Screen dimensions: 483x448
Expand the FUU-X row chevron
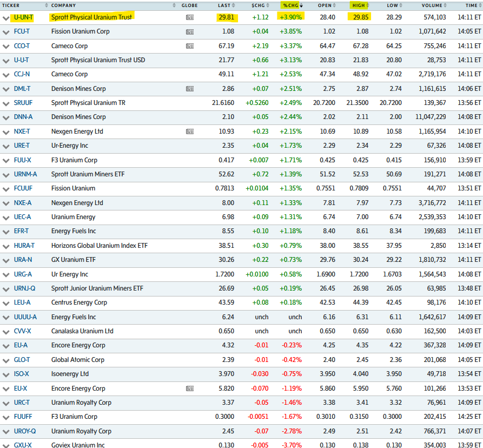click(6, 161)
